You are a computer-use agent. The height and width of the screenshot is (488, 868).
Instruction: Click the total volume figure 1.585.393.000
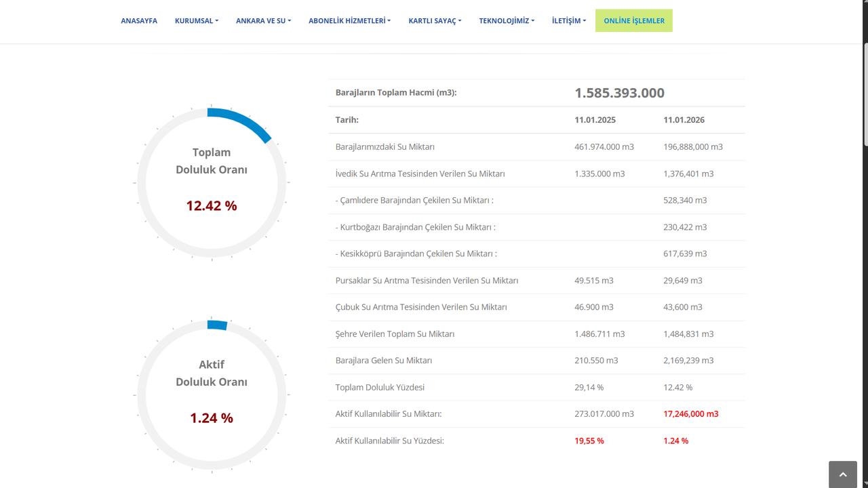pos(619,93)
